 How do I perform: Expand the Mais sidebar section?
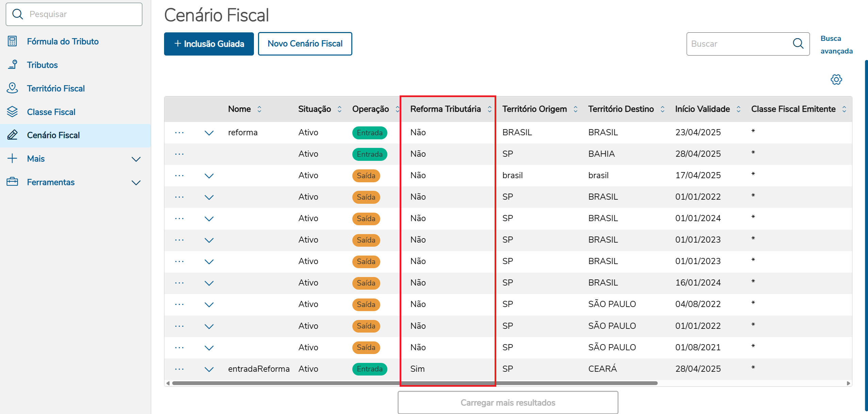pos(136,159)
